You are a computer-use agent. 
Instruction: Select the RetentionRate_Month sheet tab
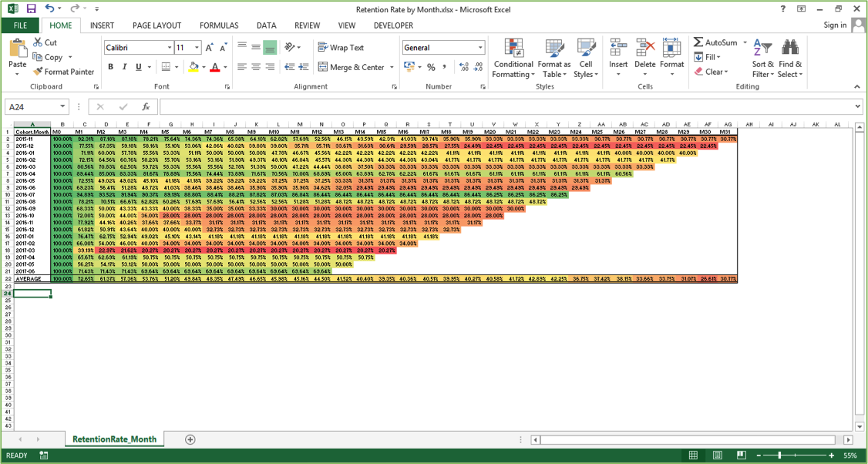click(115, 439)
